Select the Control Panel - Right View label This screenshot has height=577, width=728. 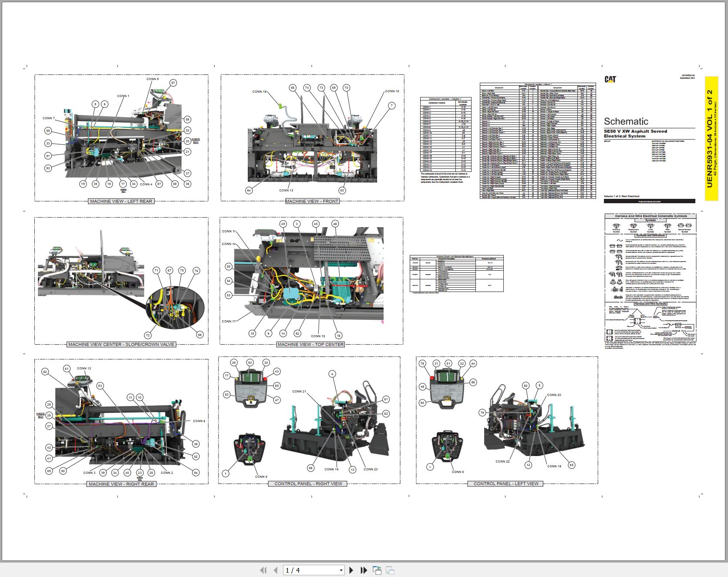point(308,483)
